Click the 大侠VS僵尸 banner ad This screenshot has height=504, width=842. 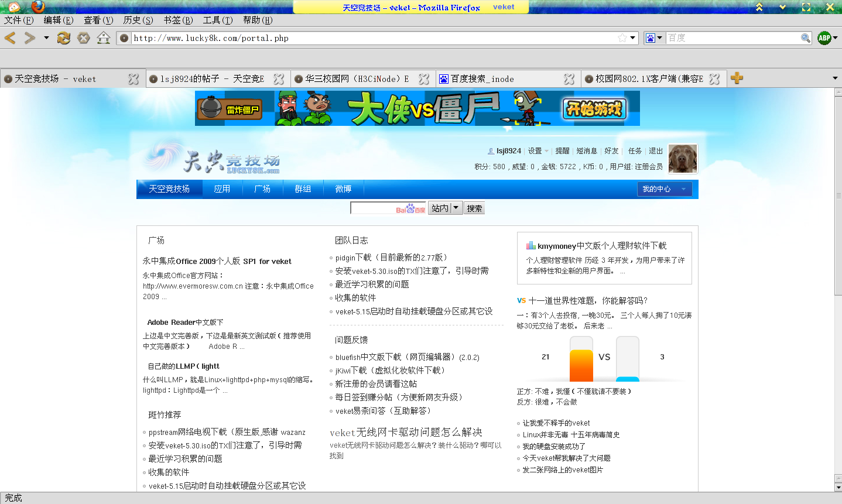pos(417,108)
